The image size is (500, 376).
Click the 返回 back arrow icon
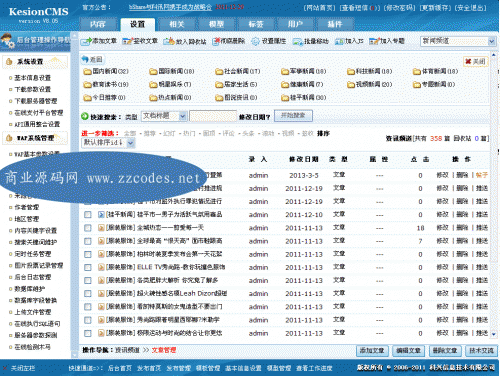[85, 59]
